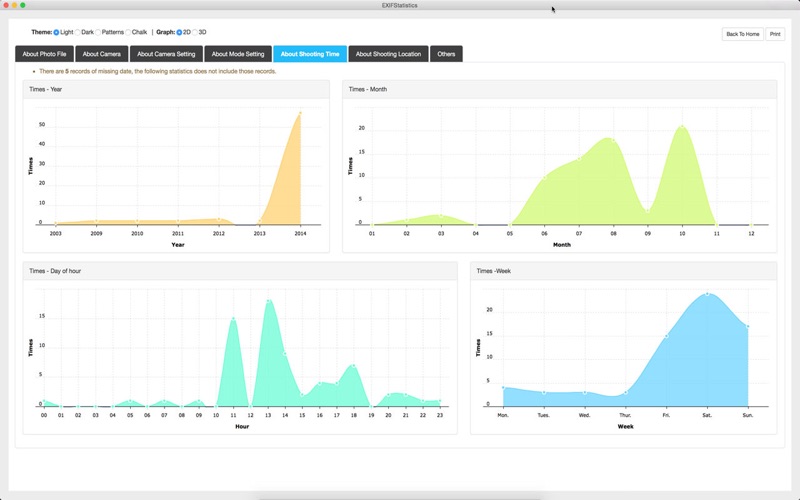This screenshot has width=800, height=500.
Task: Click the 2014 peak point in Year chart
Action: click(300, 113)
